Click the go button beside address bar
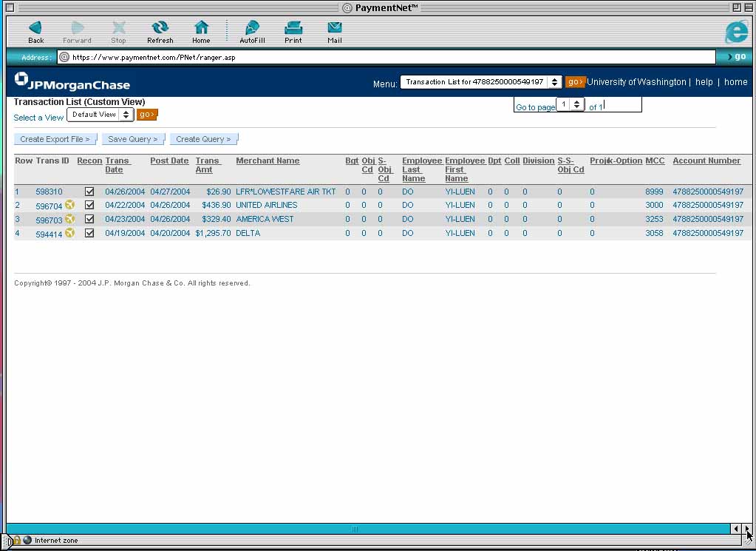The width and height of the screenshot is (756, 551). tap(737, 57)
